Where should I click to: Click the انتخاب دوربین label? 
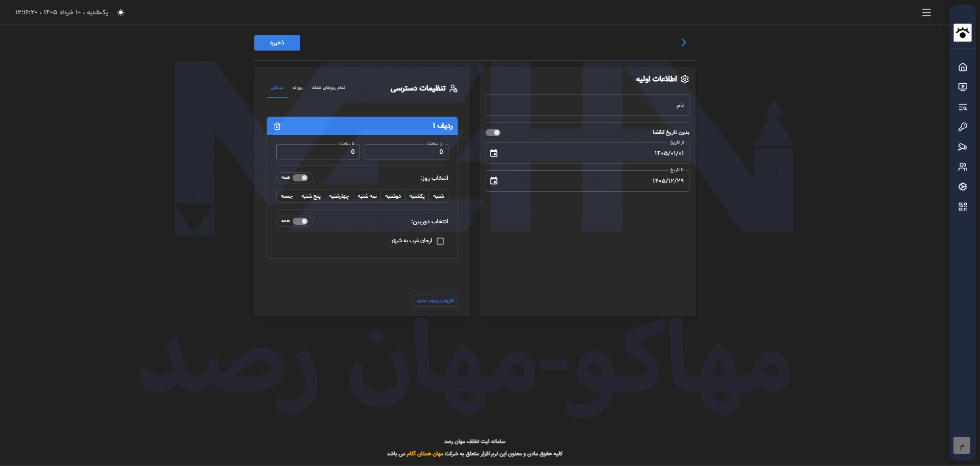[x=429, y=221]
